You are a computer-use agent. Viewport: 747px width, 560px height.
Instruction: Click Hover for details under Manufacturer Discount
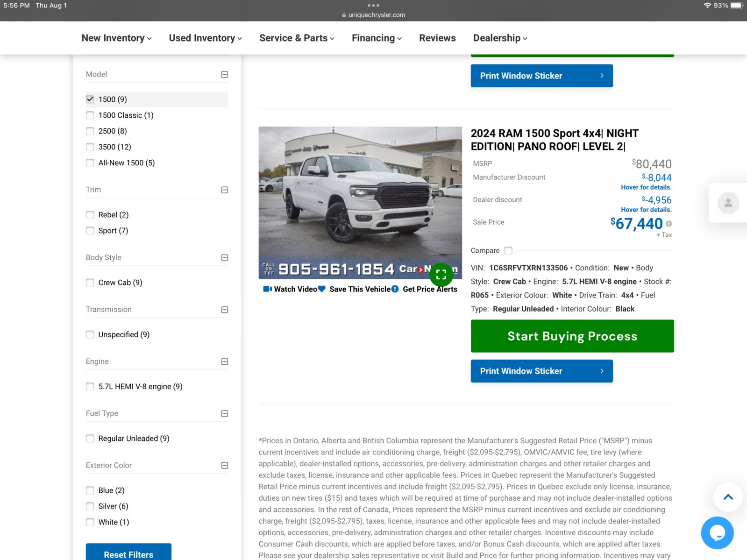coord(646,187)
